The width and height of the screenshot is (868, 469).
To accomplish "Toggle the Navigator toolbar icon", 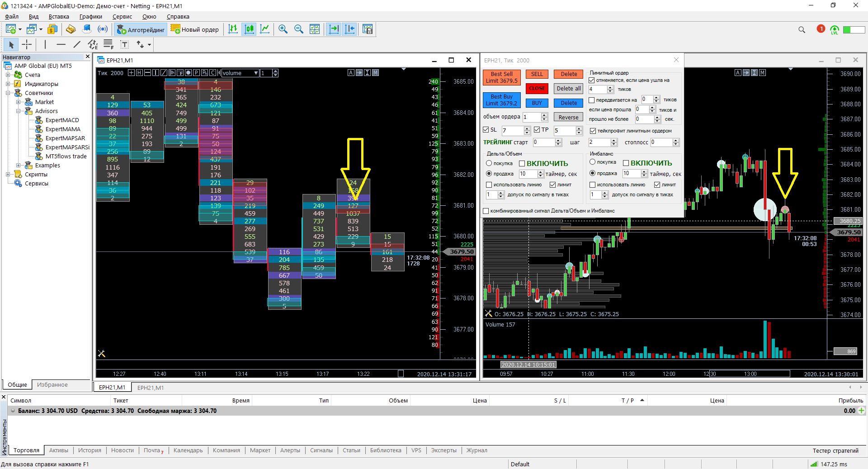I will pyautogui.click(x=71, y=29).
